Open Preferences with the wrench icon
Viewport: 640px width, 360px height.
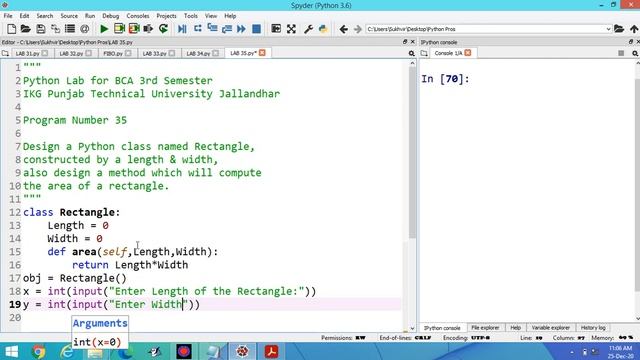click(x=308, y=29)
